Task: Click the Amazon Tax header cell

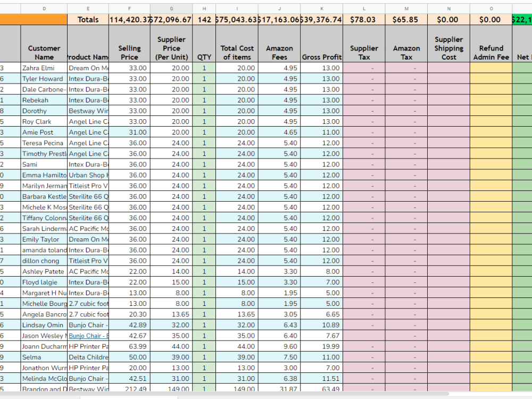Action: (406, 44)
